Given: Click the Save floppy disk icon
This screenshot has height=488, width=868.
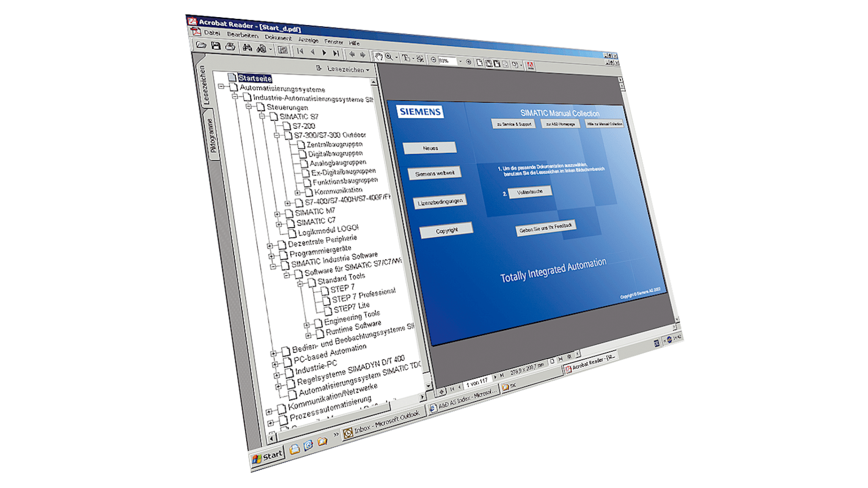Looking at the screenshot, I should point(216,46).
